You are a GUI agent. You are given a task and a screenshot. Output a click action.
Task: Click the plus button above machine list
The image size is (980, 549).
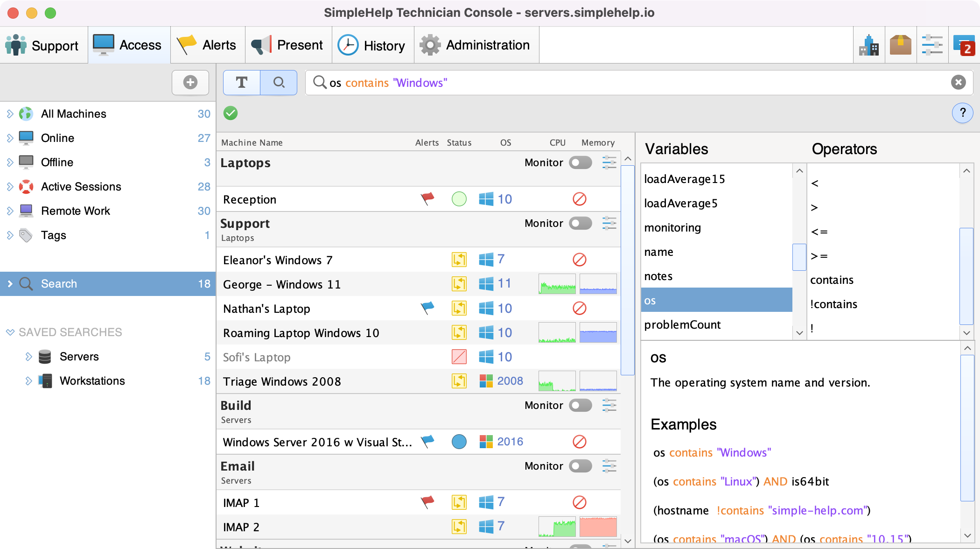tap(190, 83)
